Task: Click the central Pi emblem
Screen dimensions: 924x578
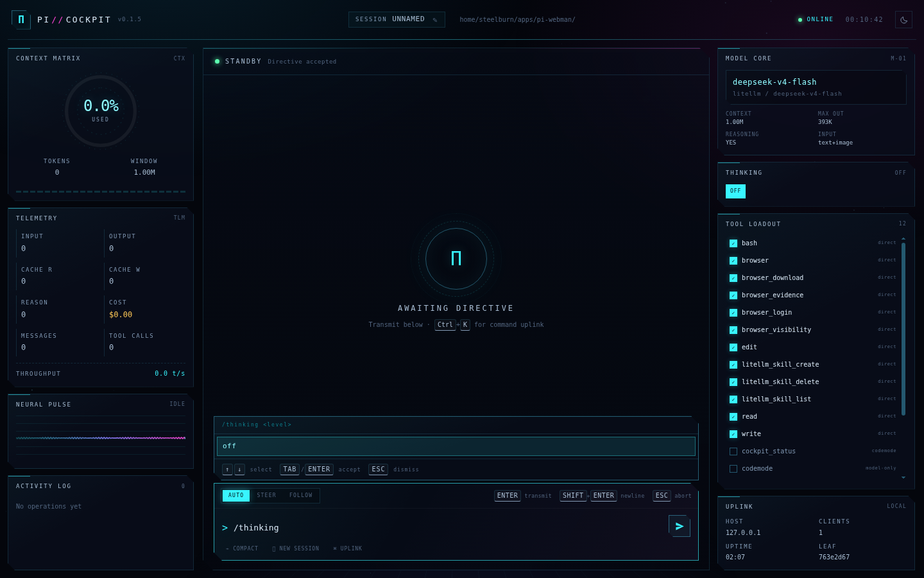Action: pos(456,259)
